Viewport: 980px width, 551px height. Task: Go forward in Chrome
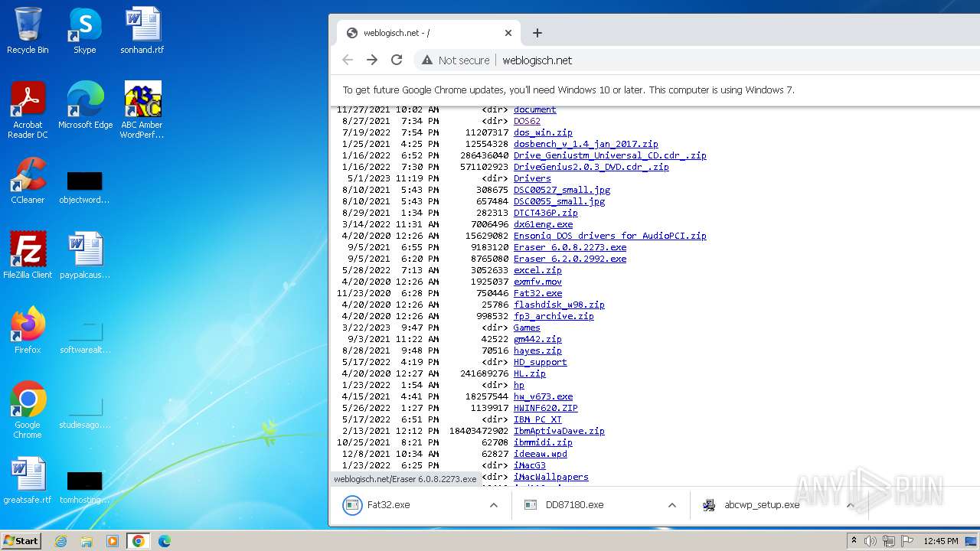tap(372, 60)
